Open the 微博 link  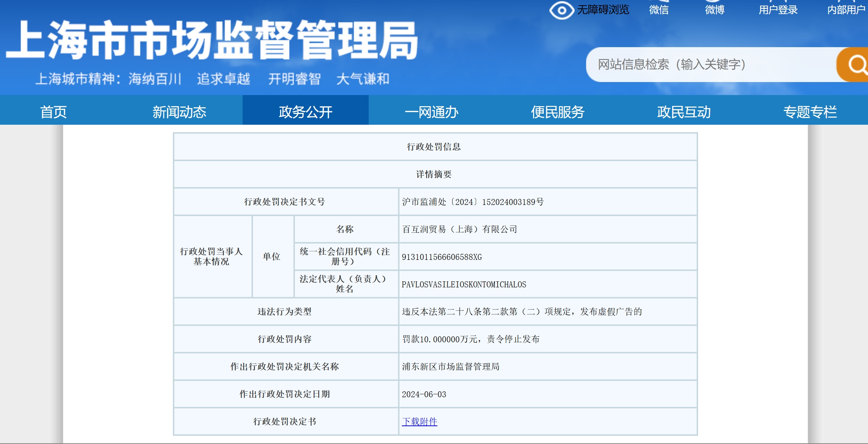pos(715,10)
